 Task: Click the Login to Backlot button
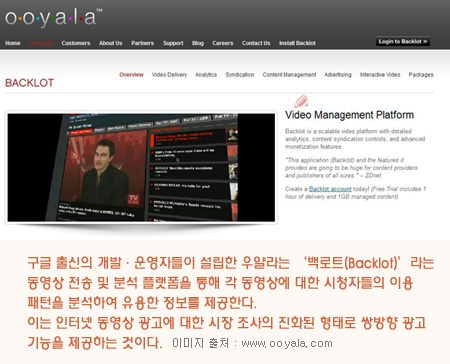pos(403,42)
